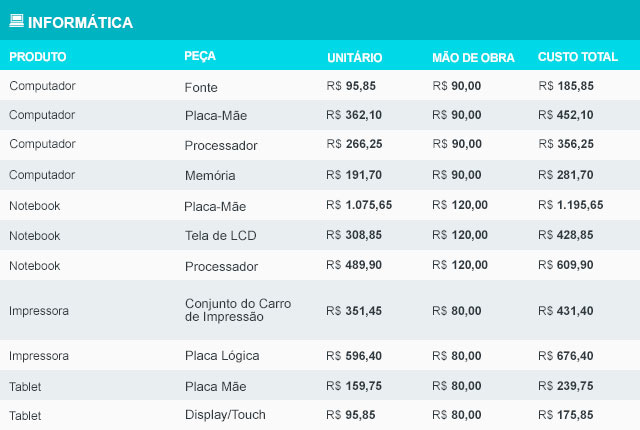
Task: Click the MÃO DE OBRA column header
Action: (473, 58)
